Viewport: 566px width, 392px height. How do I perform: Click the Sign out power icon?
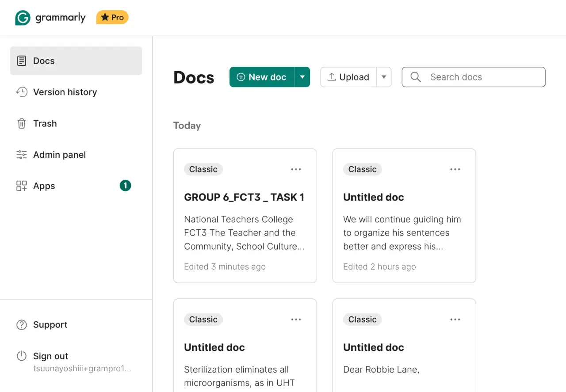tap(21, 356)
